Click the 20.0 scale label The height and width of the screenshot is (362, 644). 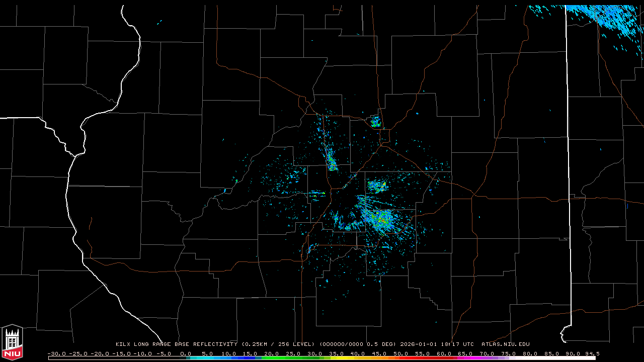[272, 353]
